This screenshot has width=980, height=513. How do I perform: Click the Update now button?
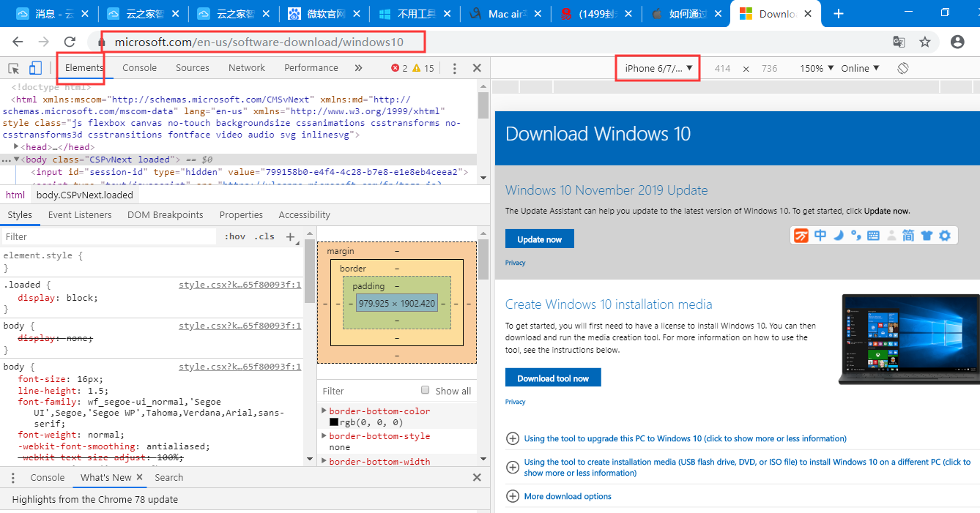coord(540,239)
